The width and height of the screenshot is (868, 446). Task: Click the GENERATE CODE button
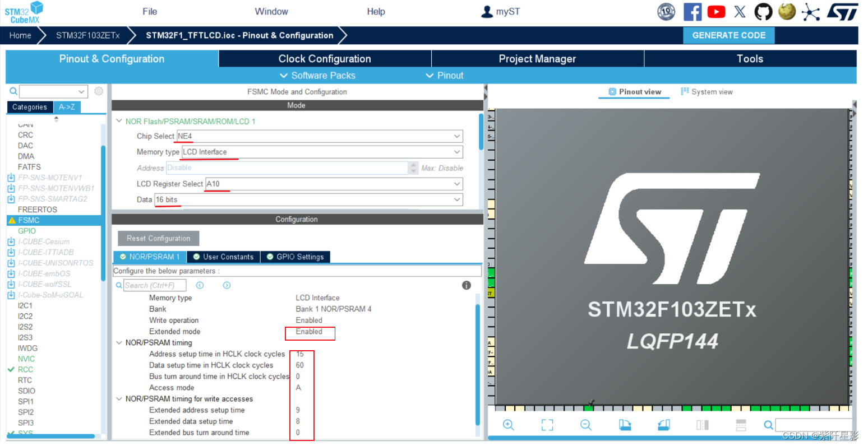[728, 35]
